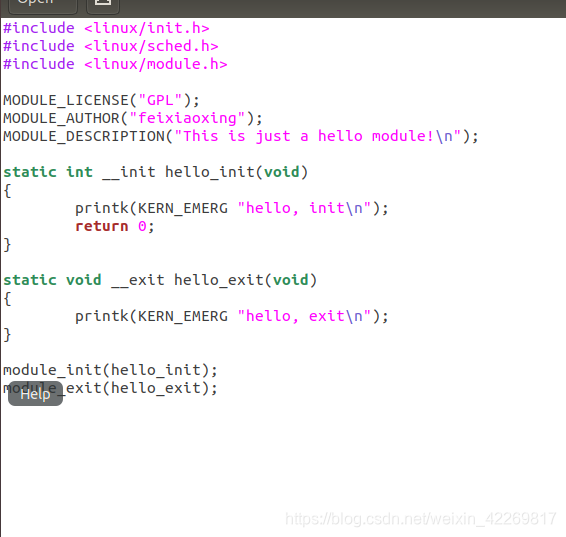Click the "feixiaoxing" author string
Screen dimensions: 566x537
click(x=187, y=118)
